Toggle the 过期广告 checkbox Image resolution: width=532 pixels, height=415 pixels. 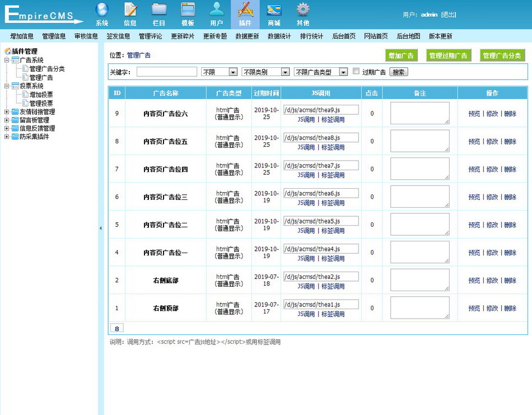(x=356, y=71)
